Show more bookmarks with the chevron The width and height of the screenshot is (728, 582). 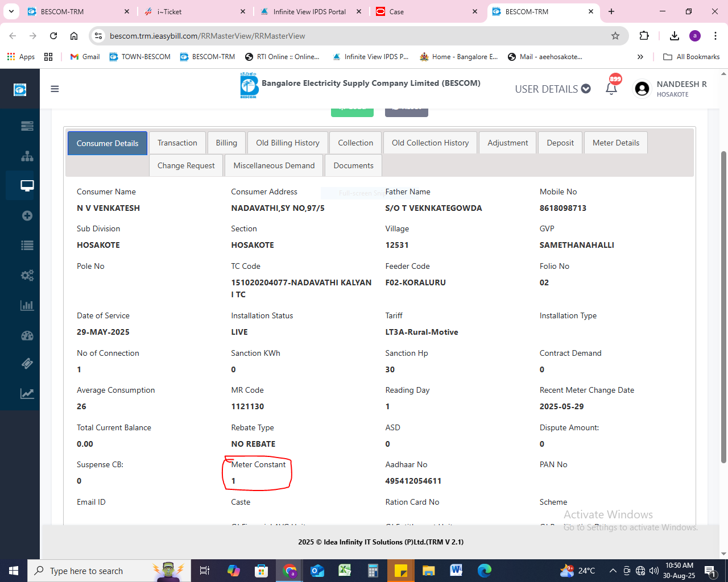(x=640, y=57)
